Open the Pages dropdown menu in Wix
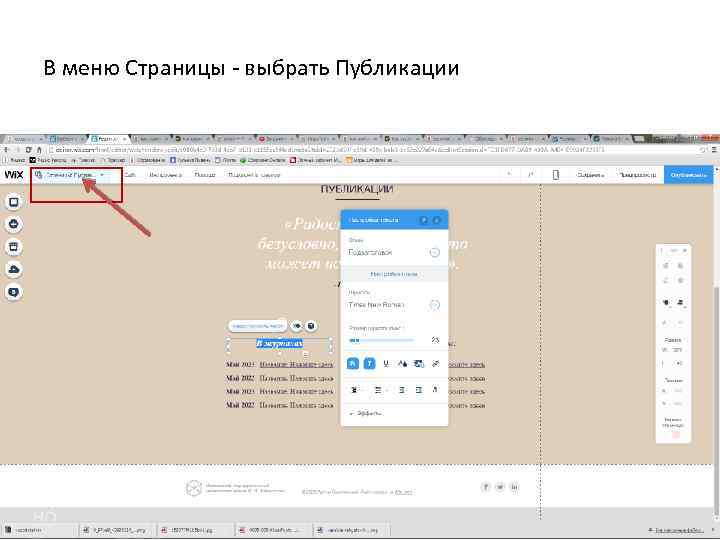 pos(71,175)
